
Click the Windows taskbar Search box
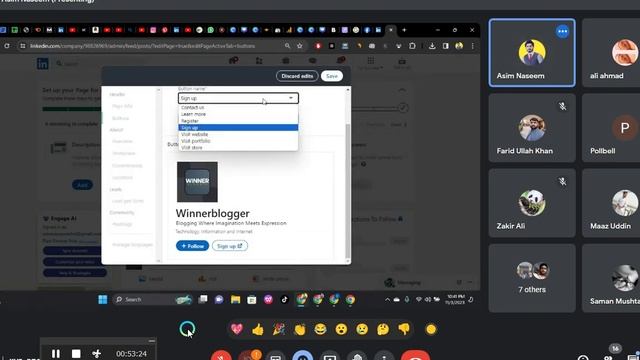pyautogui.click(x=153, y=300)
